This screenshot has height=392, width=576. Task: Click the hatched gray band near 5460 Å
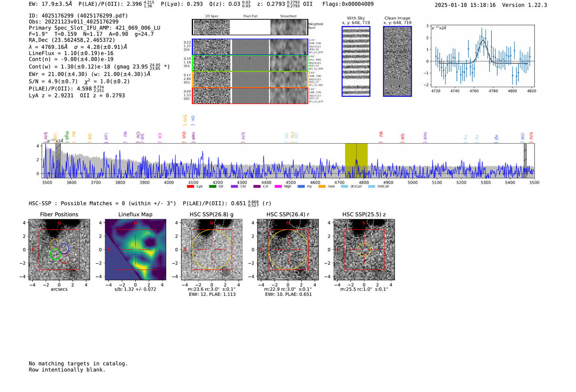(x=525, y=160)
